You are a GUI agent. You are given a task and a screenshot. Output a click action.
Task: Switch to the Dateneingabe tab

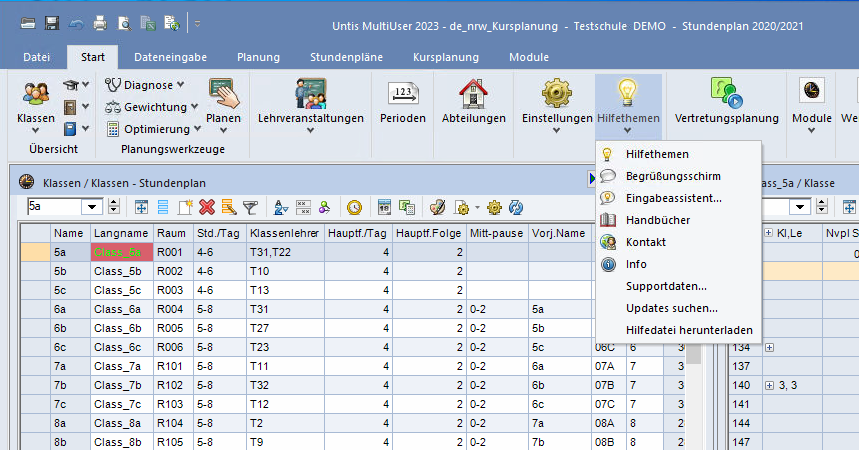(x=170, y=57)
